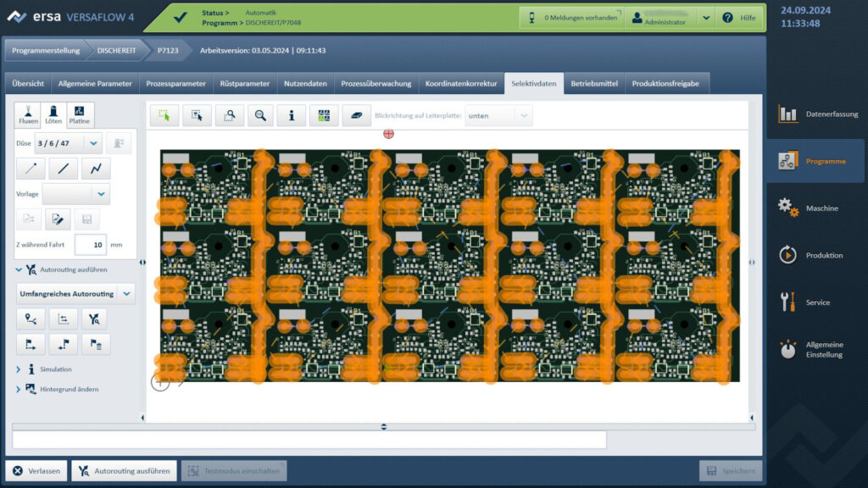
Task: Click the route optimization pin icon
Action: [x=31, y=319]
